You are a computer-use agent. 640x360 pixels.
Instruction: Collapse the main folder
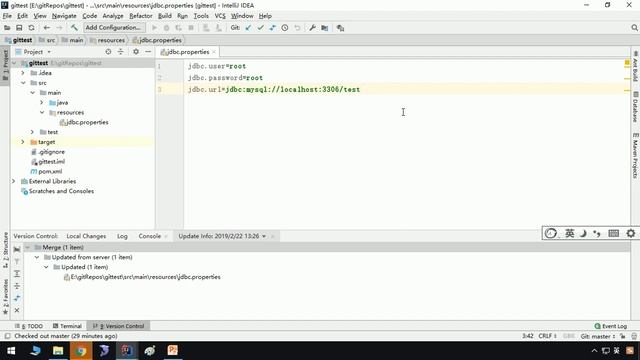pos(33,93)
